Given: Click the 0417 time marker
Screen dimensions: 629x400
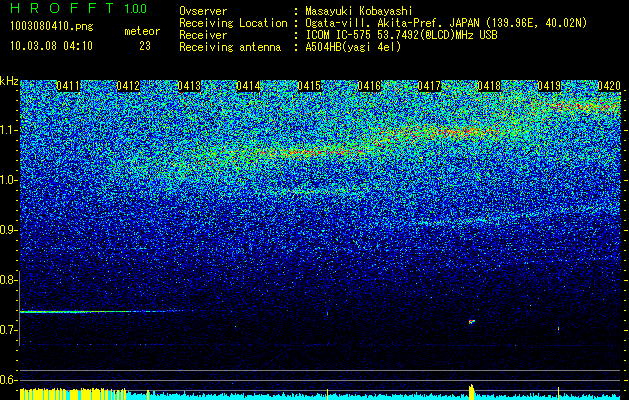Looking at the screenshot, I should coord(429,86).
